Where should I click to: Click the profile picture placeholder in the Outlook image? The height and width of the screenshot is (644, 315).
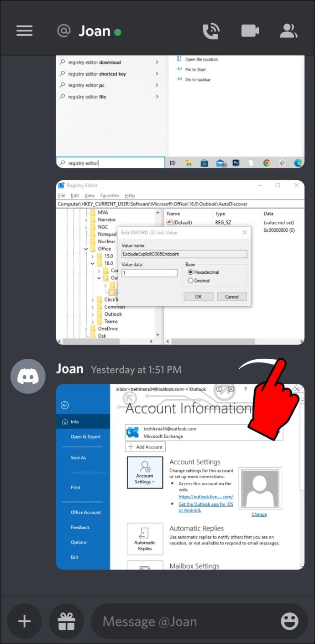260,488
